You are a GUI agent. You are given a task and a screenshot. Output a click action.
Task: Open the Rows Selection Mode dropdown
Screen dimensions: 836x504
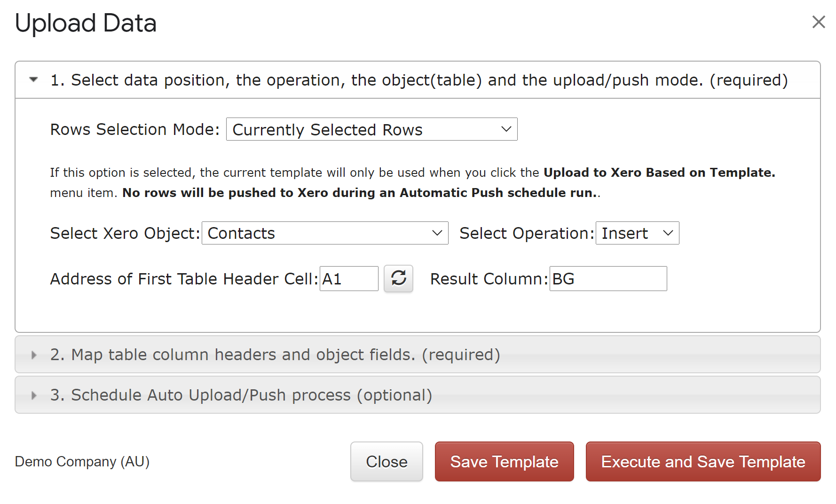(371, 129)
